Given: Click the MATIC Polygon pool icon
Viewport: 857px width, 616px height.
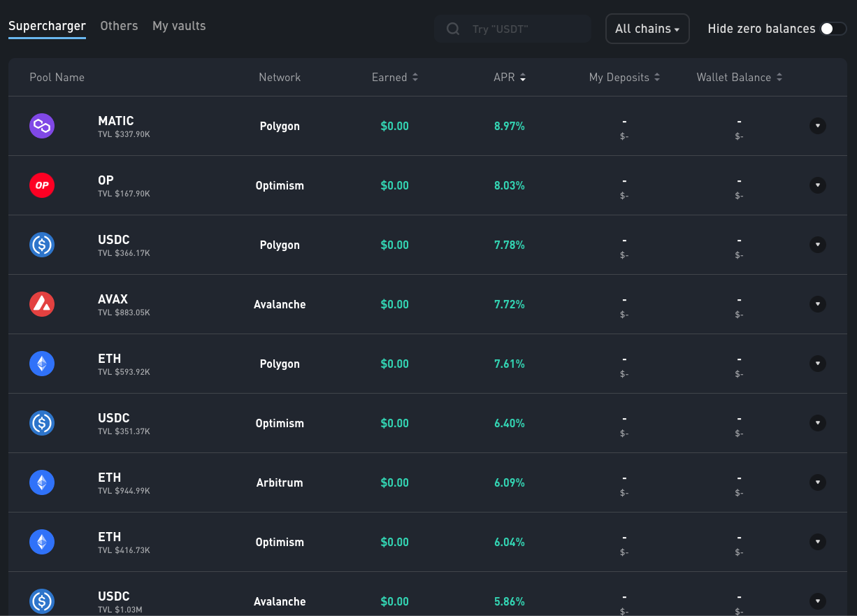Looking at the screenshot, I should pyautogui.click(x=42, y=126).
